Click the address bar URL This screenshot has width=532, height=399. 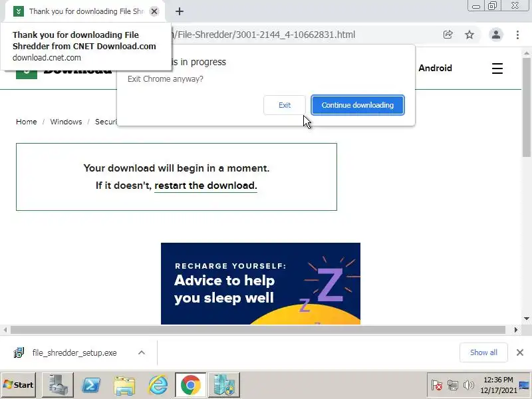[x=265, y=35]
